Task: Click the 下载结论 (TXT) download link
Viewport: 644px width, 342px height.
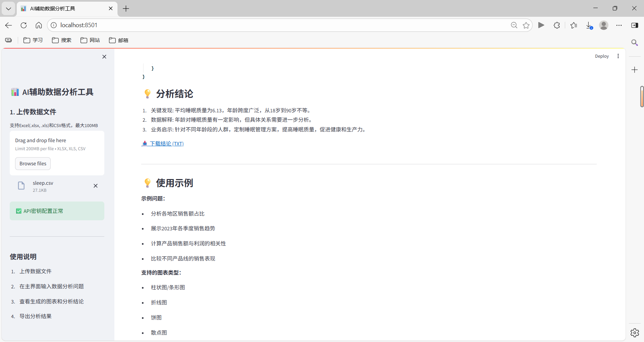Action: tap(163, 144)
